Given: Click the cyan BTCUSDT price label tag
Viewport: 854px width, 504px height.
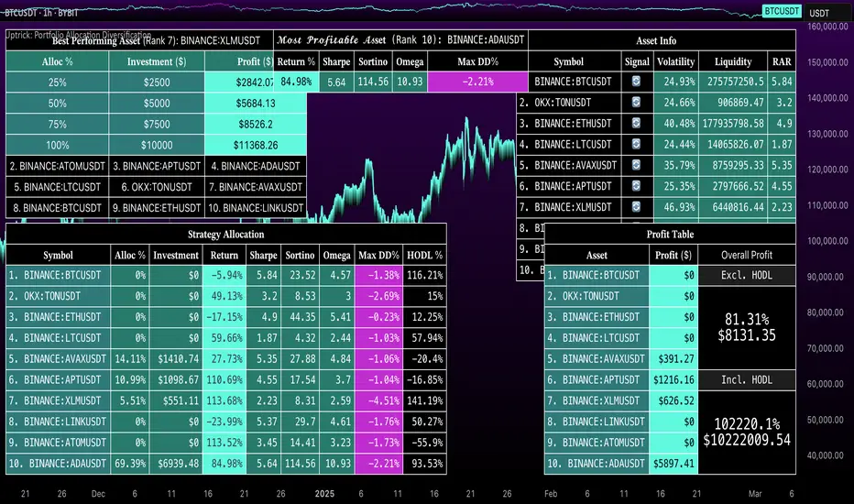Looking at the screenshot, I should coord(782,11).
